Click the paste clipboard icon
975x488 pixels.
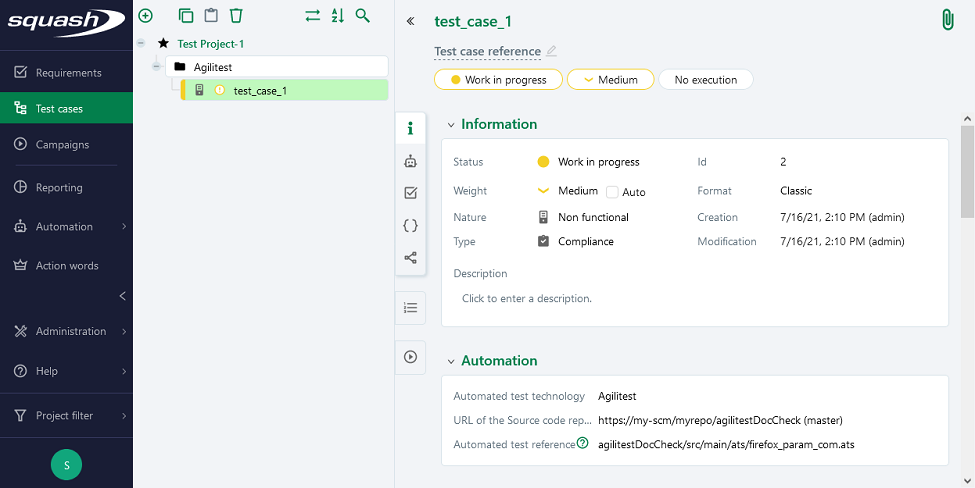(x=211, y=16)
